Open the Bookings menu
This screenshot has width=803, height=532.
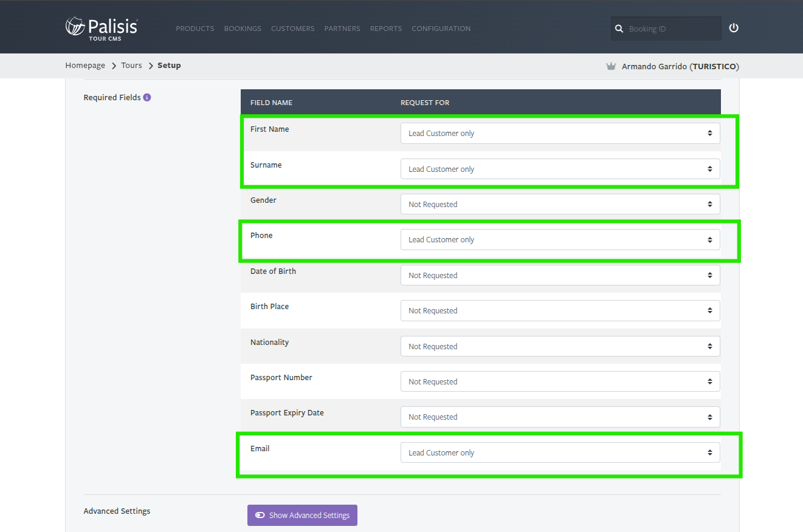[x=243, y=29]
